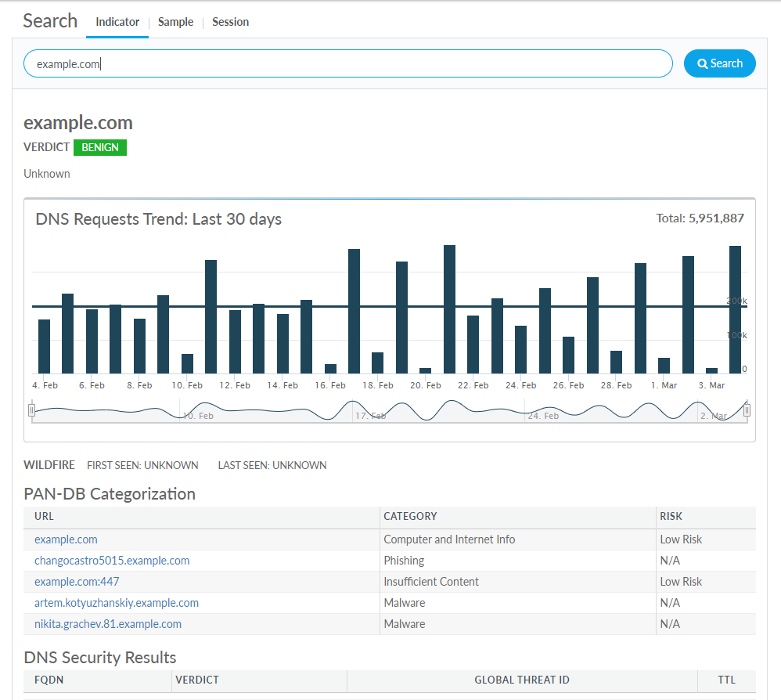
Task: Open nikita.grachev.81.example.com link
Action: [108, 624]
